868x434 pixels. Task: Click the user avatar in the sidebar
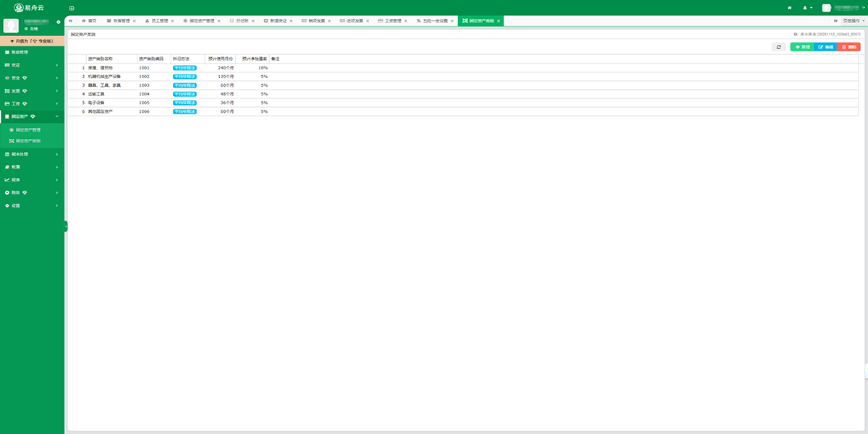tap(11, 25)
